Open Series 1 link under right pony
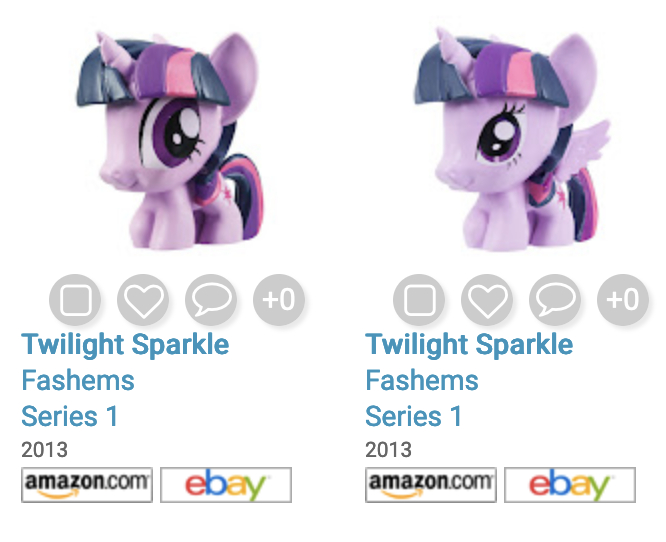This screenshot has width=666, height=542. (414, 416)
